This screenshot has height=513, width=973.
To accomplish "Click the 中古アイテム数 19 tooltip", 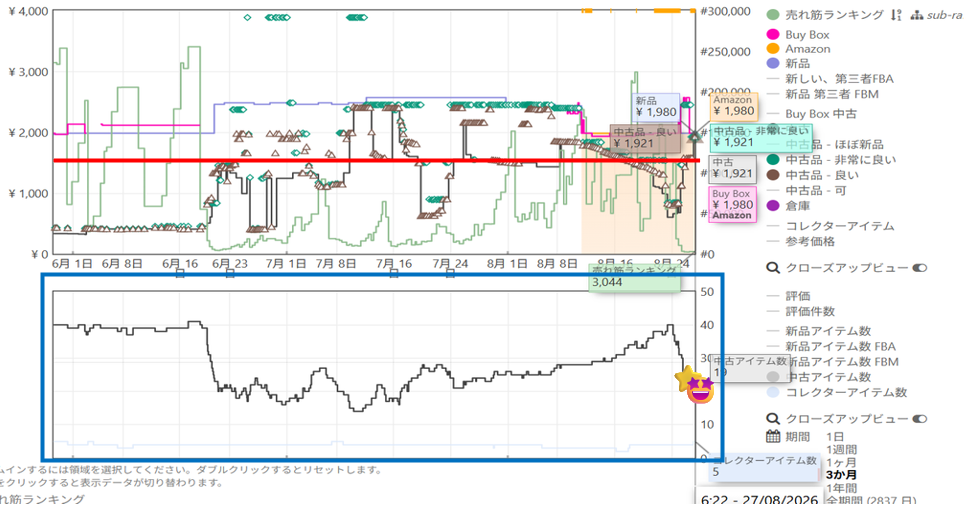I will coord(750,366).
